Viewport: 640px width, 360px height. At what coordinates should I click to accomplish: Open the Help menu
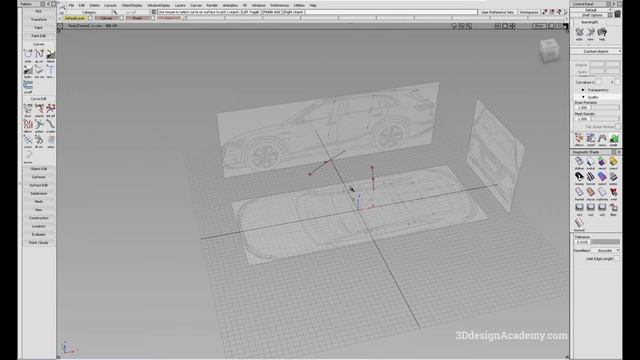point(313,5)
